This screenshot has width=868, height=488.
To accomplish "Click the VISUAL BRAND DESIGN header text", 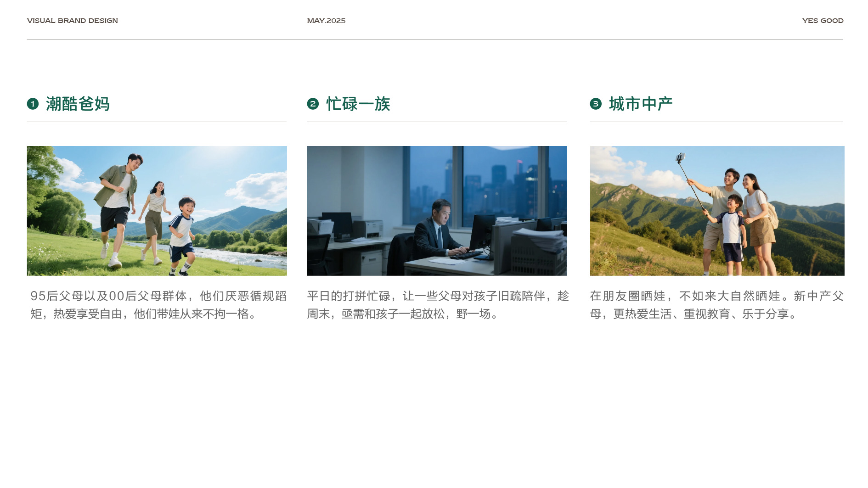I will [x=73, y=21].
